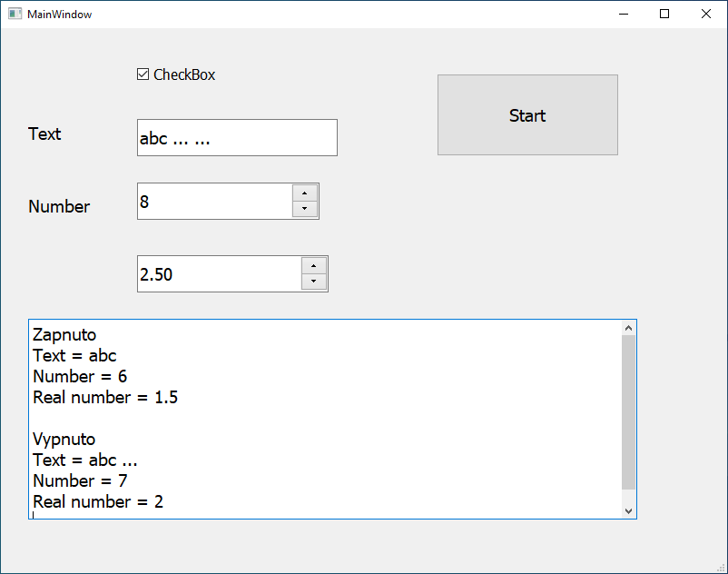Click the MainWindow application icon in title bar
This screenshot has height=574, width=728.
coord(15,14)
